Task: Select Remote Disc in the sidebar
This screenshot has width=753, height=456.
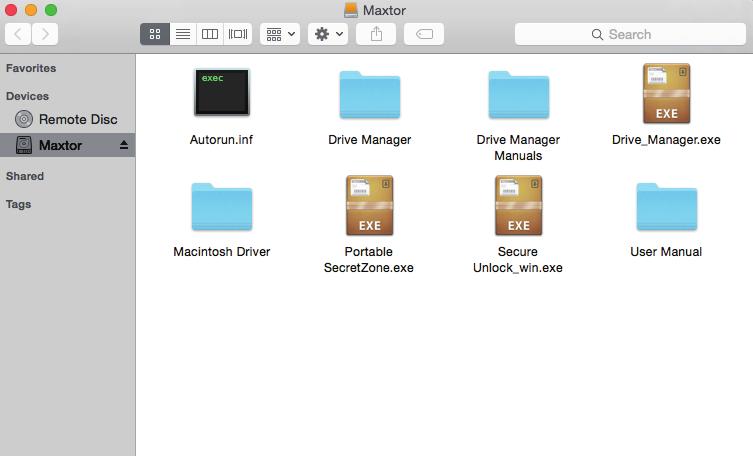Action: [67, 119]
